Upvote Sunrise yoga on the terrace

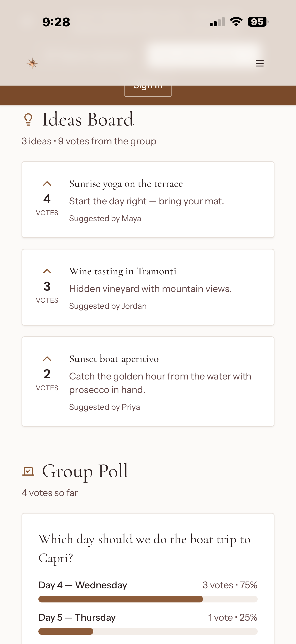47,184
